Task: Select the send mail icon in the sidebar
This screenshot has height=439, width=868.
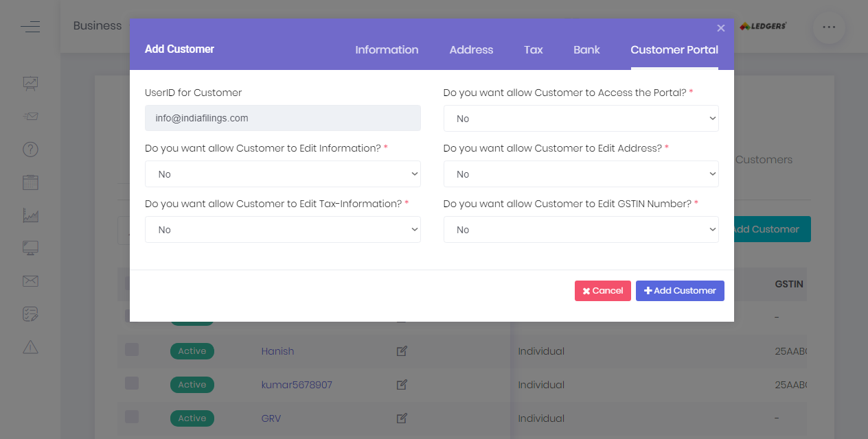Action: pos(30,116)
